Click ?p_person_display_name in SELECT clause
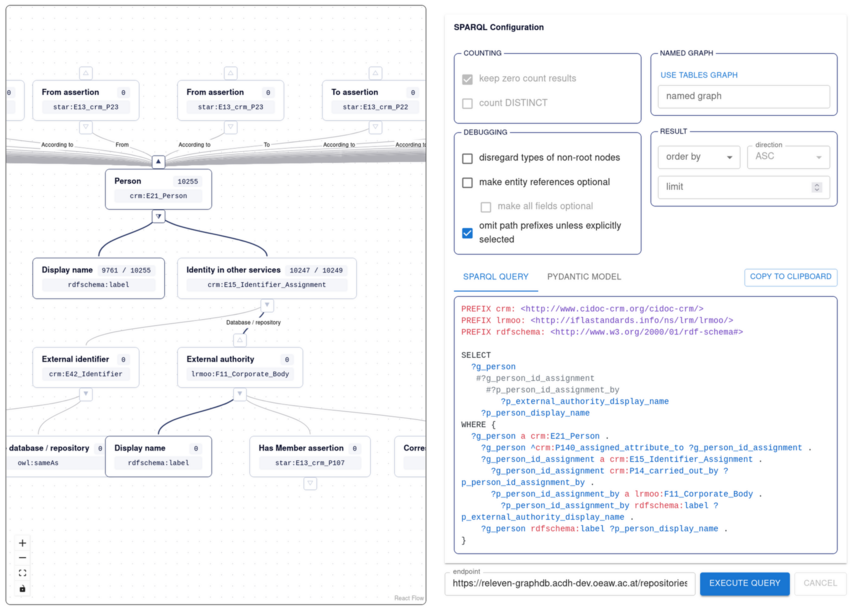Screen dimensions: 862x610 tap(535, 413)
